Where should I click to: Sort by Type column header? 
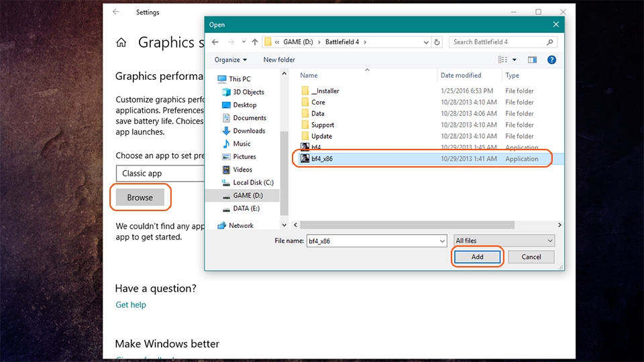click(x=512, y=76)
